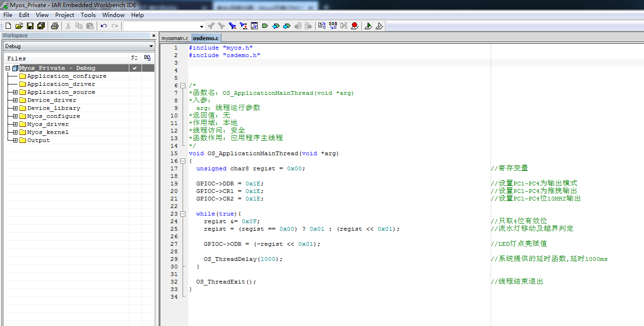The height and width of the screenshot is (326, 644).
Task: Click the OS_ThreadExit() code line
Action: [x=226, y=282]
